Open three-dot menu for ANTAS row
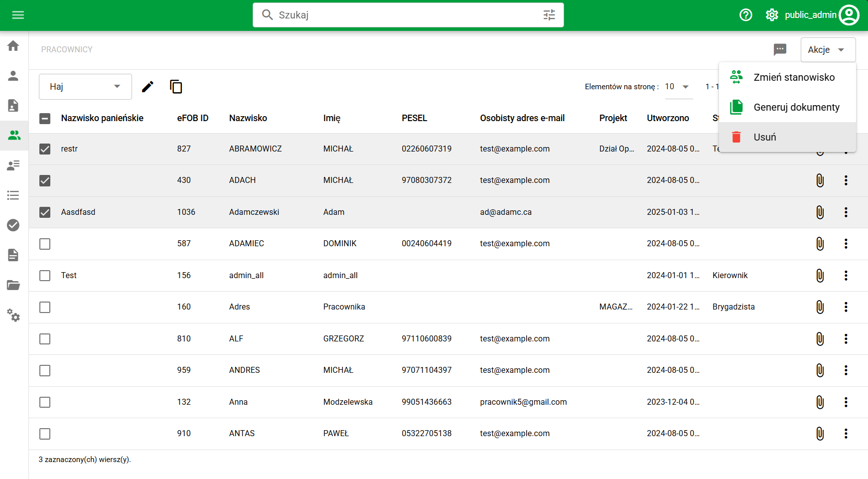The width and height of the screenshot is (868, 479). click(846, 434)
